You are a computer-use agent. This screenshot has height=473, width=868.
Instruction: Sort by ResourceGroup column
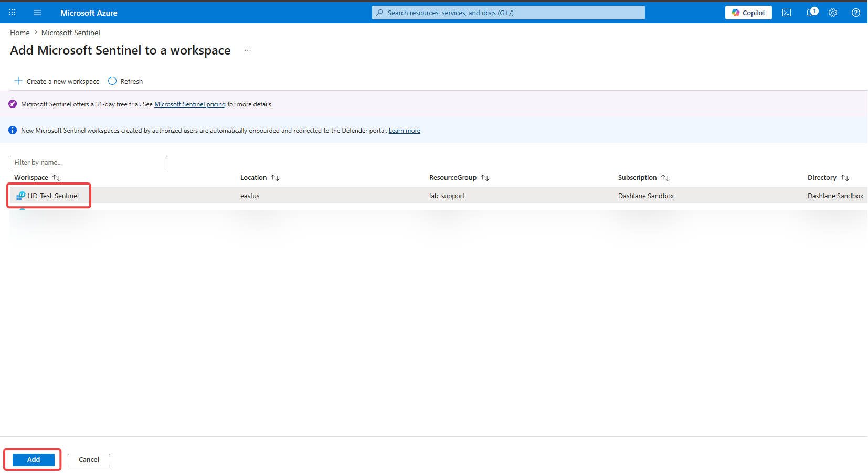459,178
